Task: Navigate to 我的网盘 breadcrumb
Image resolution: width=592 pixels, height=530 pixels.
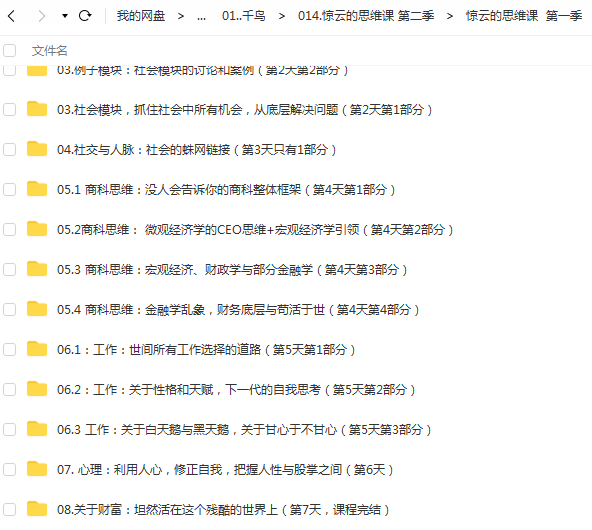Action: point(141,16)
